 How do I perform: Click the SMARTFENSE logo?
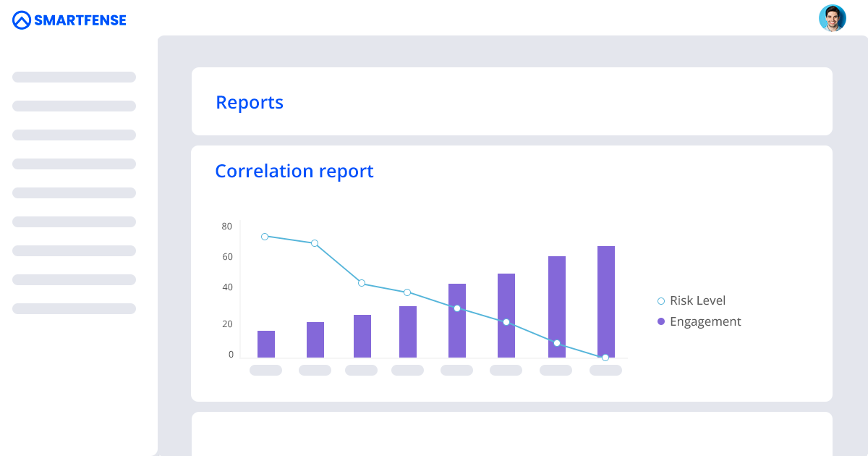tap(69, 20)
